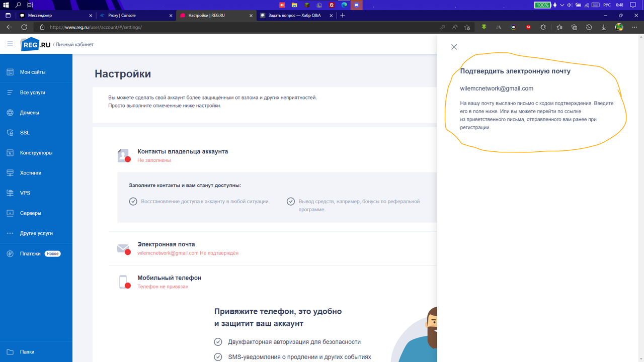Click 'Не заполнены' status text
644x362 pixels.
(154, 160)
